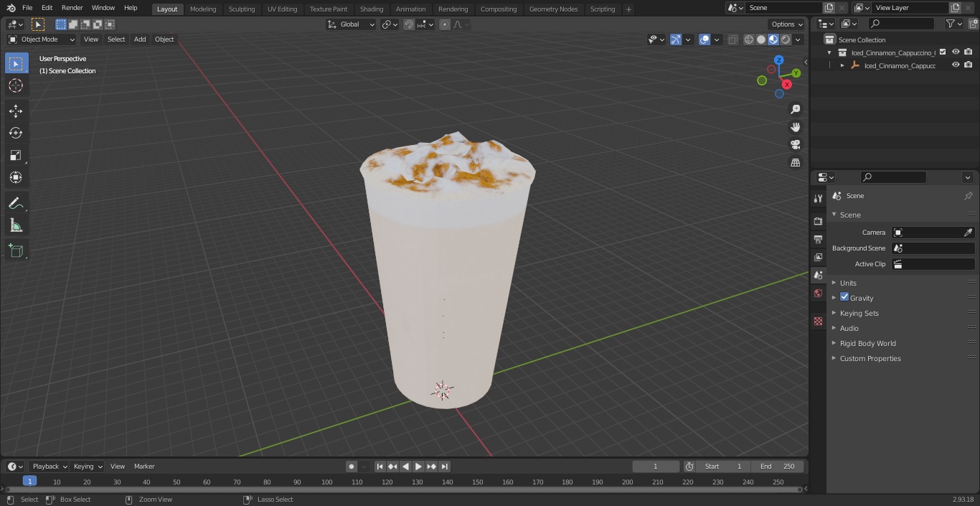Add a new collection in the outliner
Viewport: 980px width, 506px height.
tap(973, 24)
